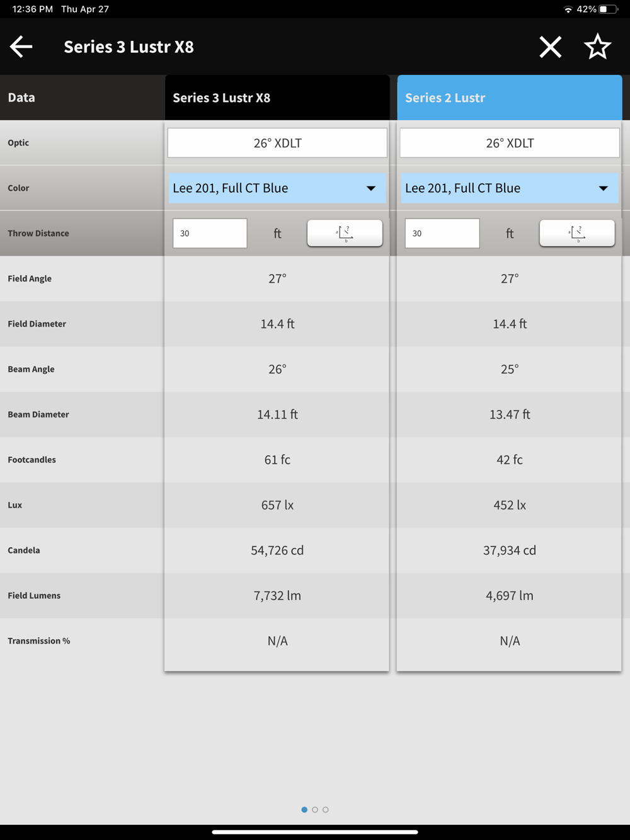Select the Optic field for Series 2 Lustr
630x840 pixels.
click(510, 143)
